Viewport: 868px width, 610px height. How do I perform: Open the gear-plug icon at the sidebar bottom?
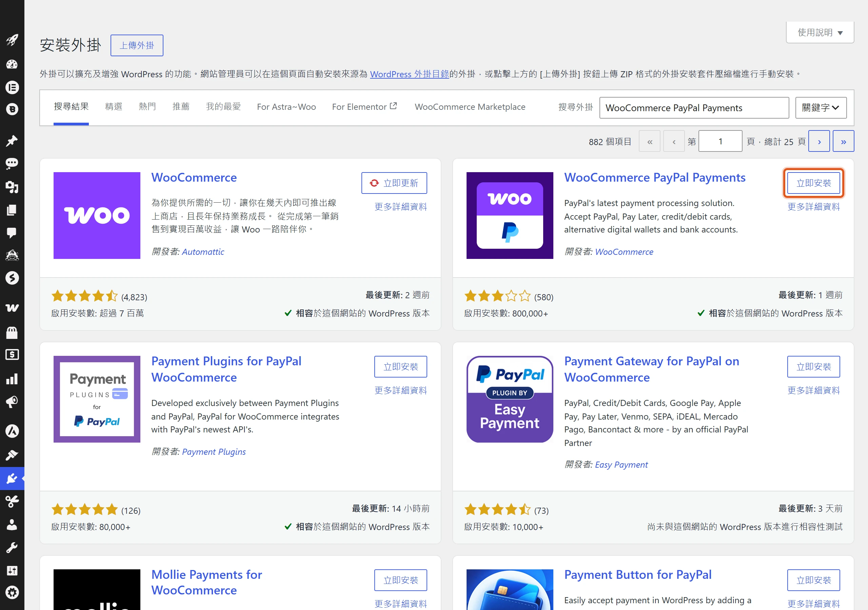click(x=12, y=592)
